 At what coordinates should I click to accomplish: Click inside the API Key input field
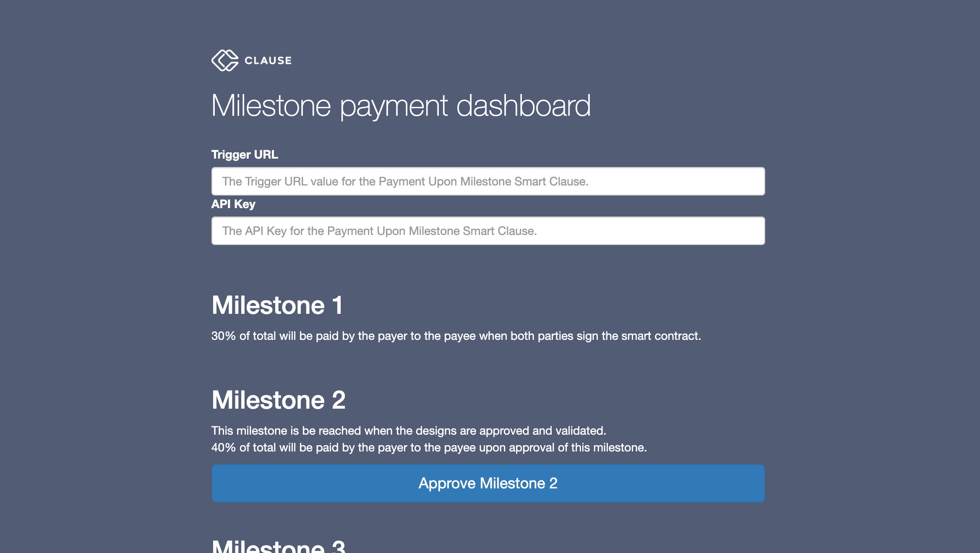pyautogui.click(x=488, y=230)
